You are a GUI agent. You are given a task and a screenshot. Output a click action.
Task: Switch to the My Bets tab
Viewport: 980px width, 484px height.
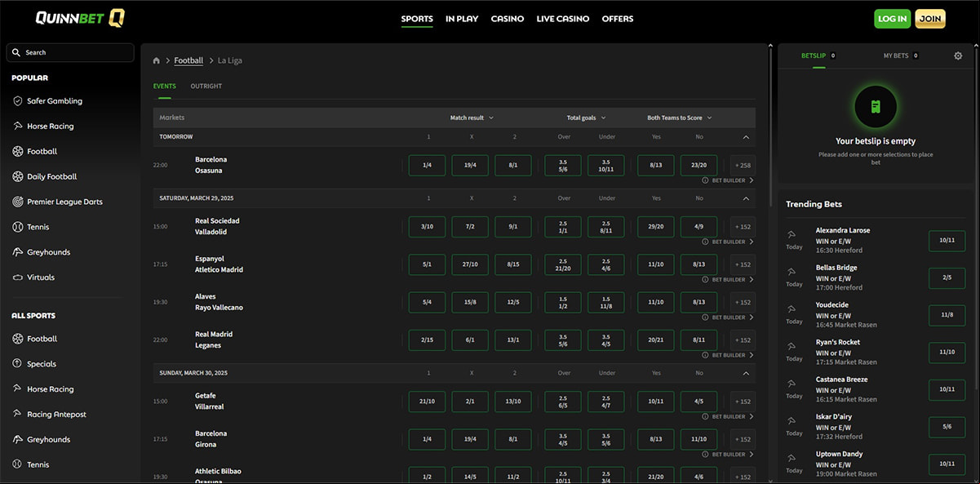[901, 56]
